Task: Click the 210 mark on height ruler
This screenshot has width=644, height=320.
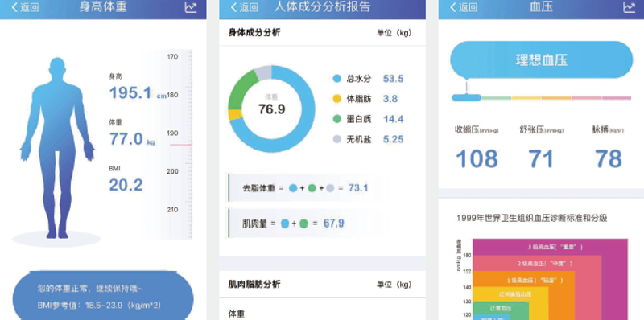Action: [x=172, y=210]
